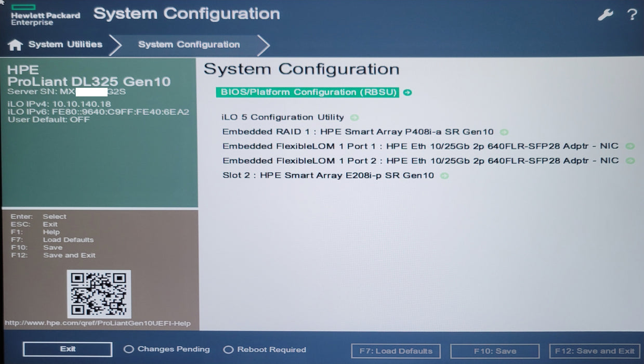Image resolution: width=644 pixels, height=364 pixels.
Task: Click the 'F10: Save' help line
Action: (x=36, y=248)
